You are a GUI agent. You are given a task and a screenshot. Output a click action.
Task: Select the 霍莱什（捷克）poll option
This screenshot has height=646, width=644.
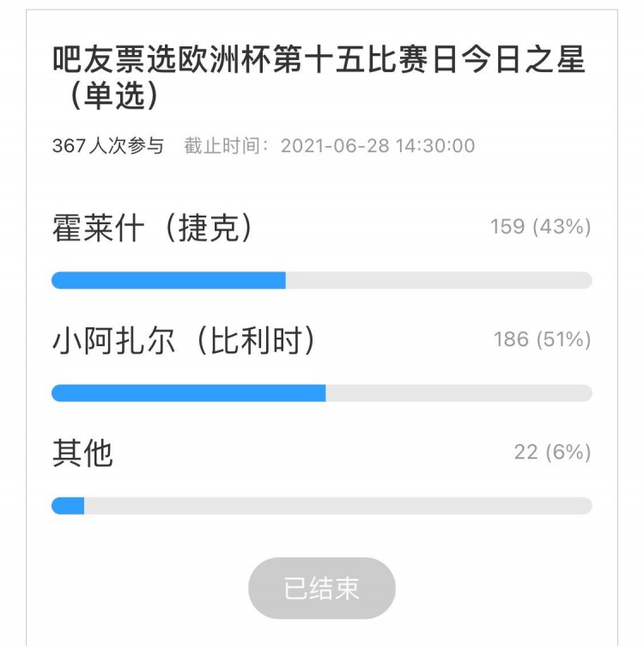(152, 228)
